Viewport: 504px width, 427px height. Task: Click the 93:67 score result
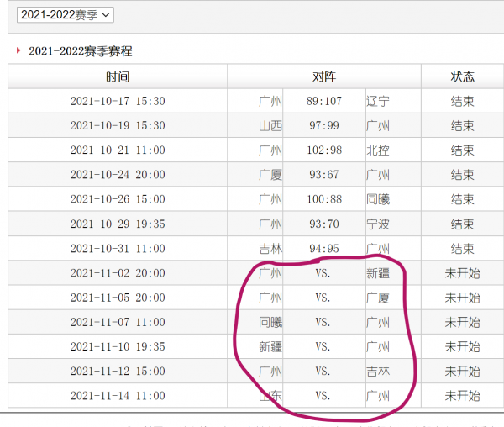coord(323,175)
